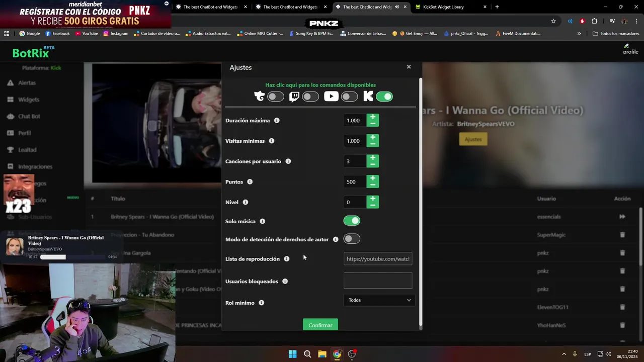Open info icon beside Visitas mínimas
Viewport: 644px width, 362px height.
[x=272, y=141]
